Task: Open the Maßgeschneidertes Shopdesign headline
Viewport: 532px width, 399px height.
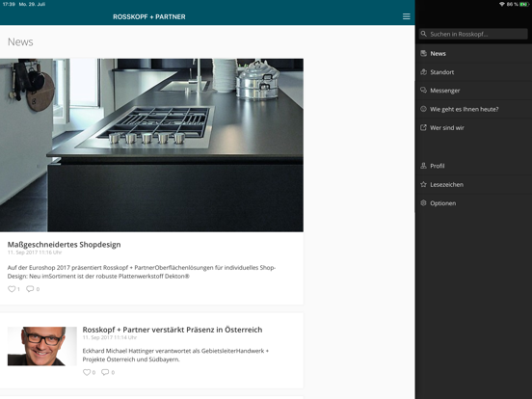Action: (65, 244)
